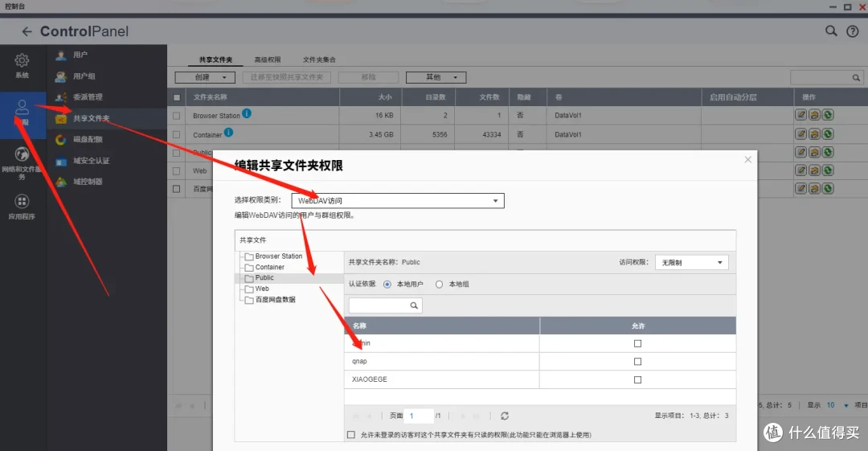The height and width of the screenshot is (451, 868).
Task: Show info for Container folder
Action: tap(228, 133)
